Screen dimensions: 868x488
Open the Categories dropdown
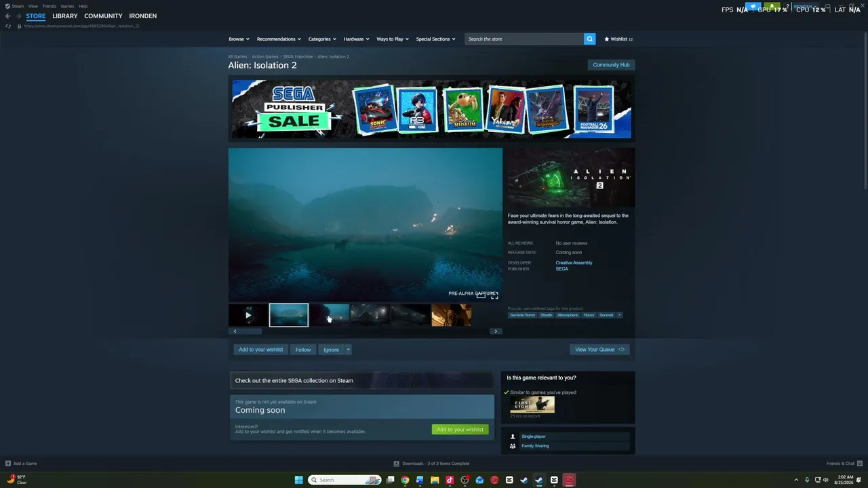pyautogui.click(x=322, y=39)
